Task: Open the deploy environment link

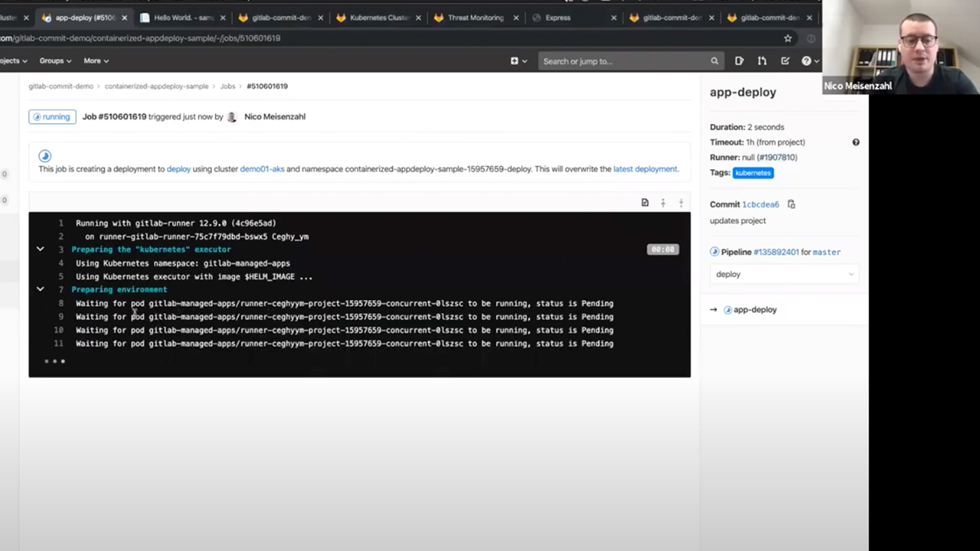Action: [x=178, y=169]
